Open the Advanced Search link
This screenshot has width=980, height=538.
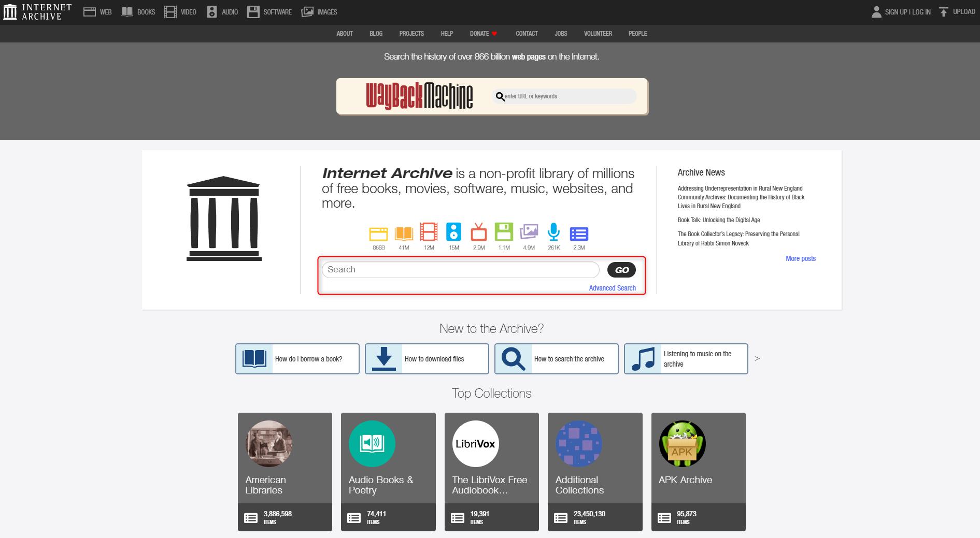pyautogui.click(x=612, y=288)
